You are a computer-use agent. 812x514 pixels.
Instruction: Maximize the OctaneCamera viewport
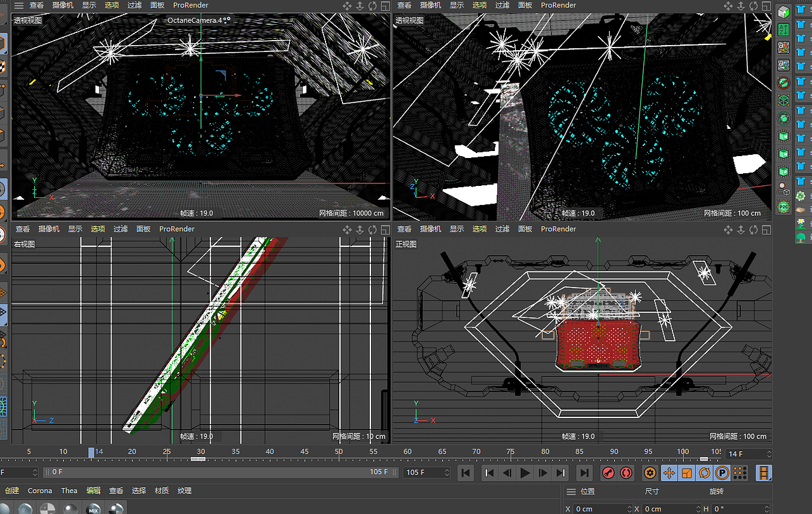point(384,6)
